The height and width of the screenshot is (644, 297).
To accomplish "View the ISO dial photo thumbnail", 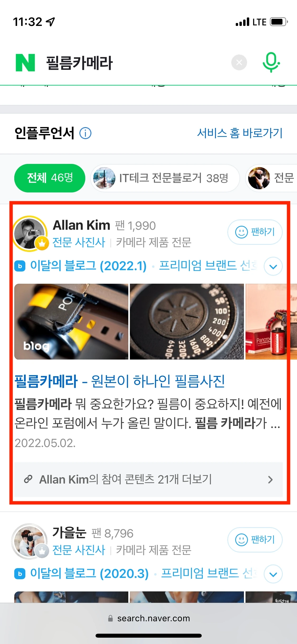I will tap(187, 321).
